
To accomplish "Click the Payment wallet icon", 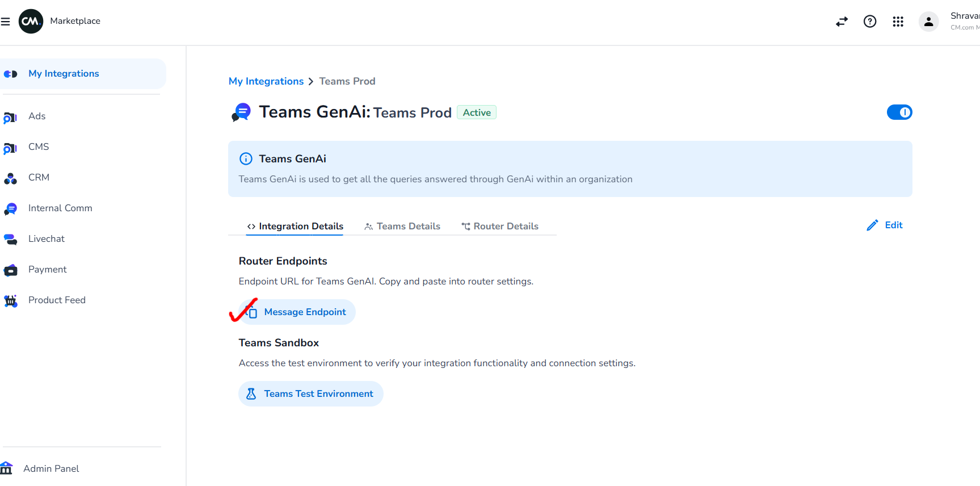I will point(10,270).
